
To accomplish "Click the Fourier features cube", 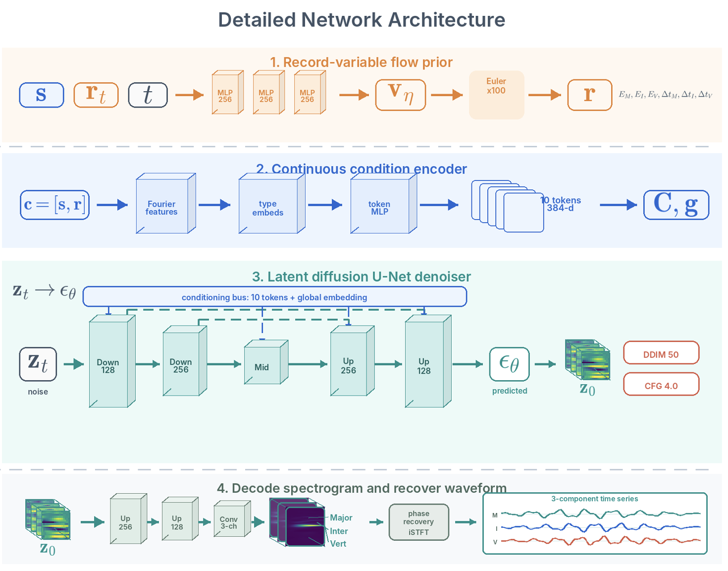I will pyautogui.click(x=166, y=203).
